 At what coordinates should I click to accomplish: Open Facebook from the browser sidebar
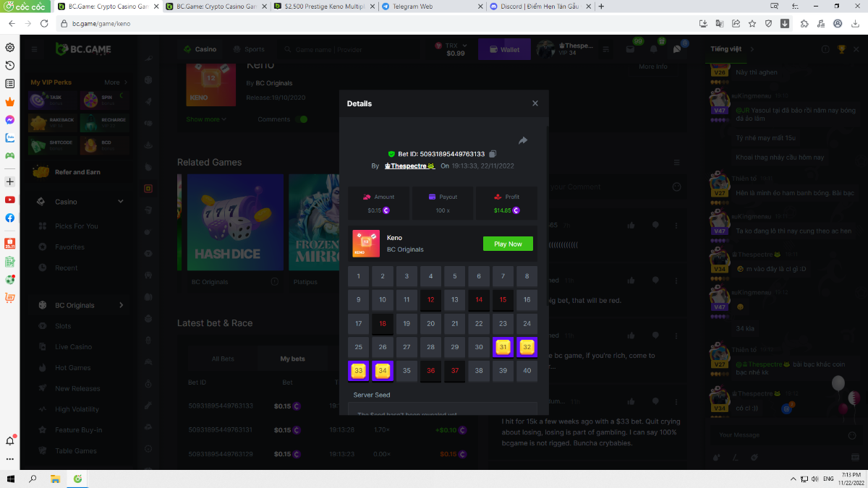click(10, 218)
